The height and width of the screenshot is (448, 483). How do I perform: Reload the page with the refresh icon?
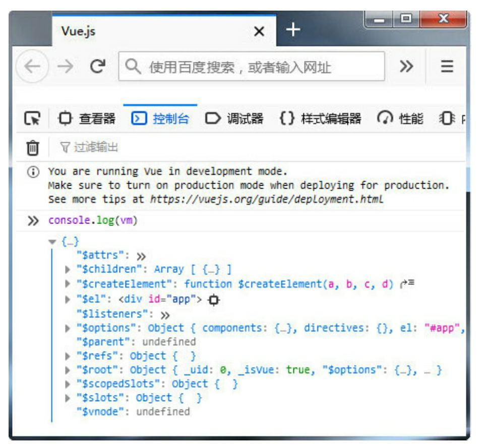98,66
